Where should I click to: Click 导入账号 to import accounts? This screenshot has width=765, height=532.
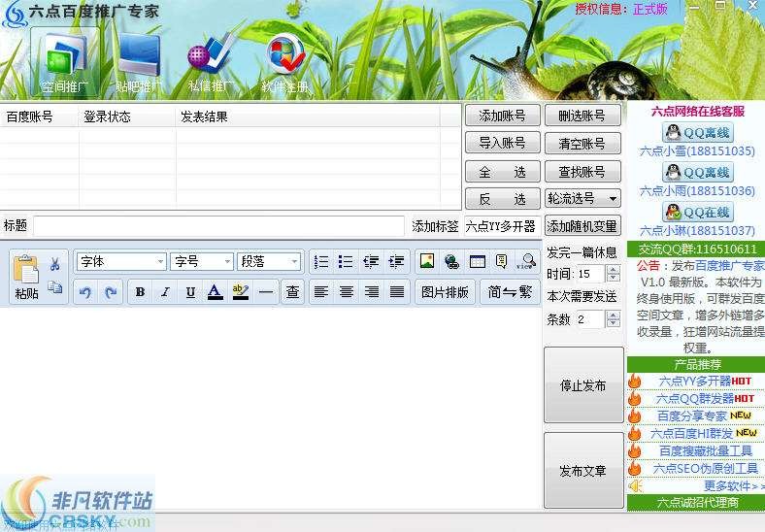coord(503,143)
